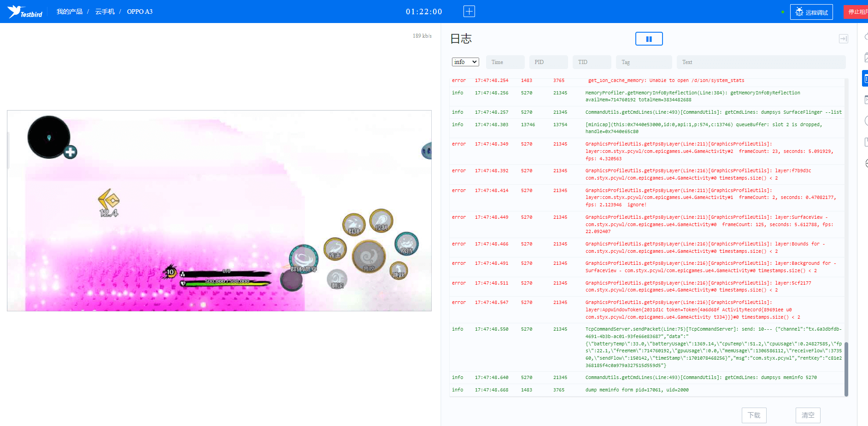Select error row with AppWindowToken
The image size is (868, 426).
pos(647,309)
